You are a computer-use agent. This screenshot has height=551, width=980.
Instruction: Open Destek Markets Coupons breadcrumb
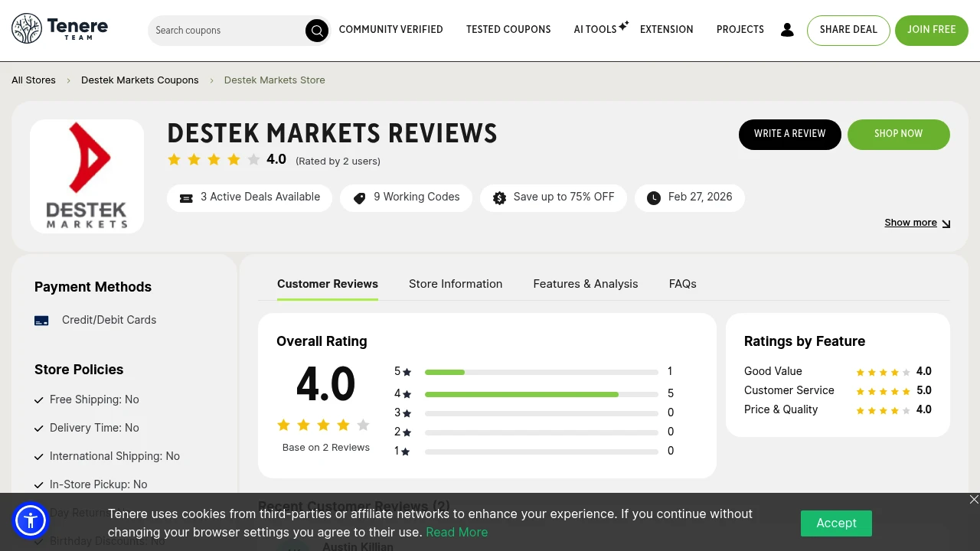[x=140, y=80]
